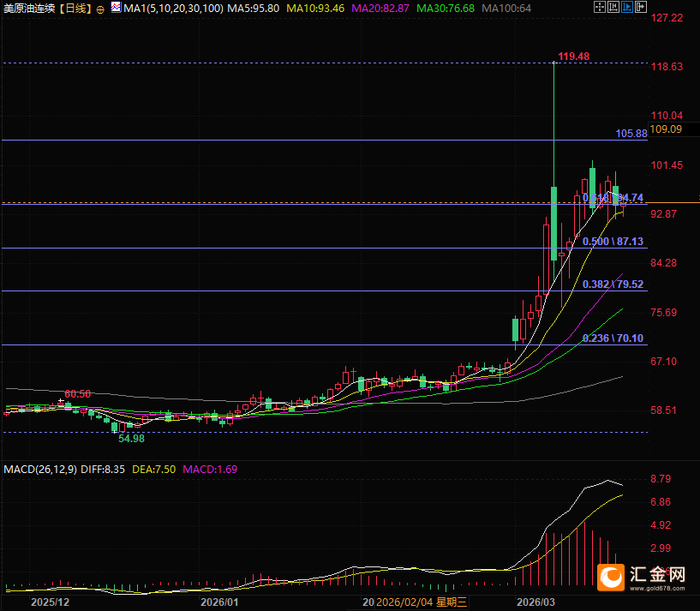
Task: Click the MACD:1.69 value
Action: point(210,470)
